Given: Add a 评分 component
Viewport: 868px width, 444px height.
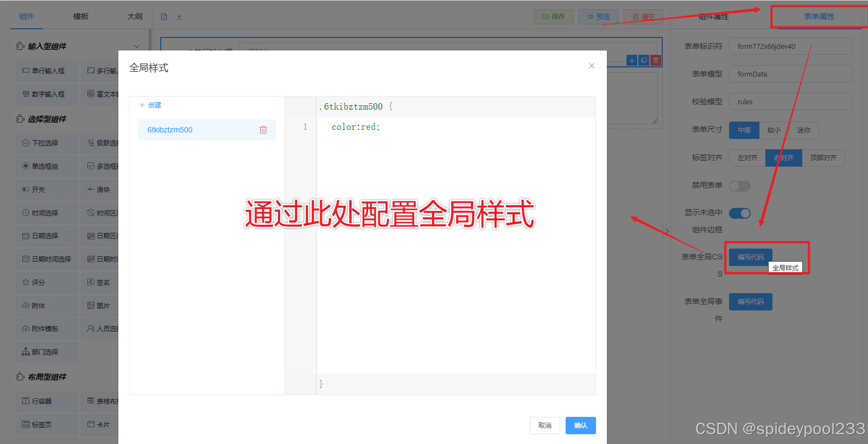Looking at the screenshot, I should [47, 282].
